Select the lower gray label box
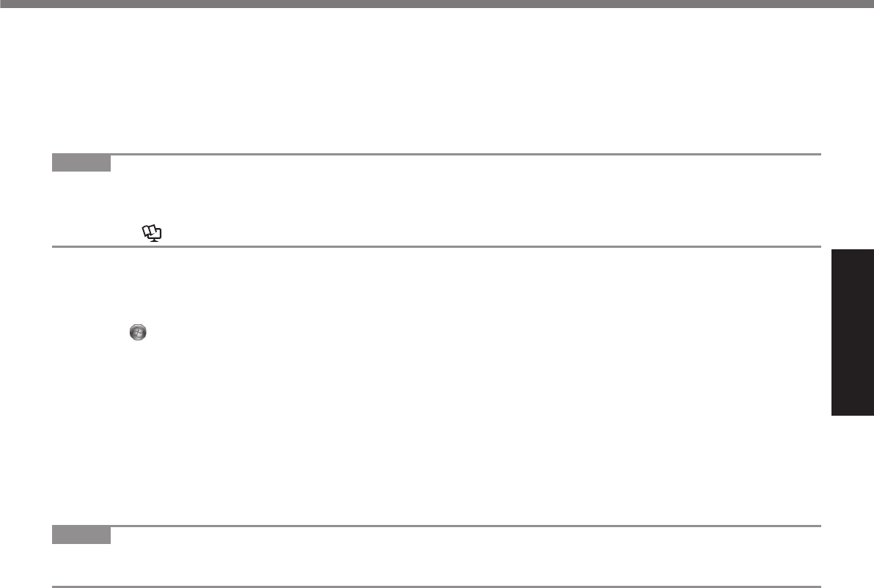The width and height of the screenshot is (874, 588). click(81, 535)
